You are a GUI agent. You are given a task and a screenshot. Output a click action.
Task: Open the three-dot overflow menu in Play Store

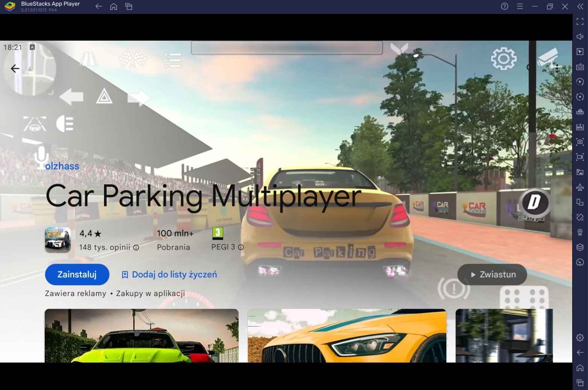(x=557, y=68)
